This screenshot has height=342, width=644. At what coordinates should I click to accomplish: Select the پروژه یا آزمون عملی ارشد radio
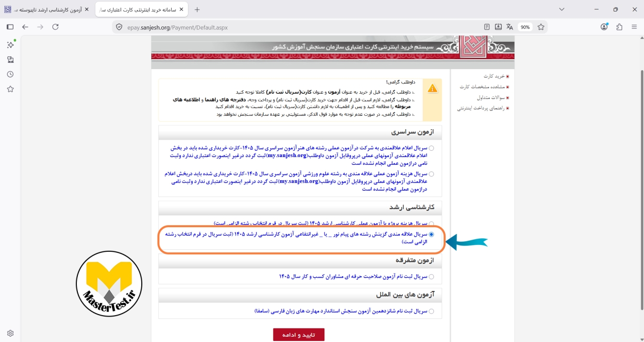pyautogui.click(x=431, y=224)
